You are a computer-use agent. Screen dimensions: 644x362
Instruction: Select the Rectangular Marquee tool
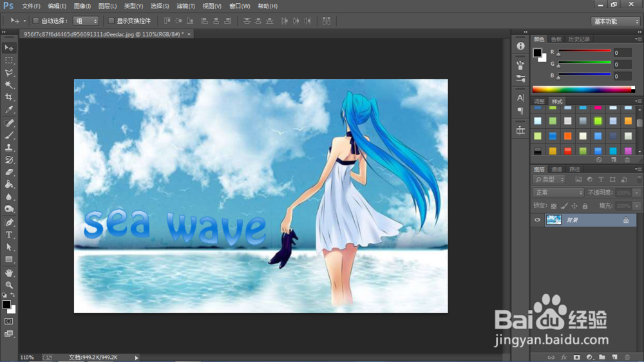(8, 61)
